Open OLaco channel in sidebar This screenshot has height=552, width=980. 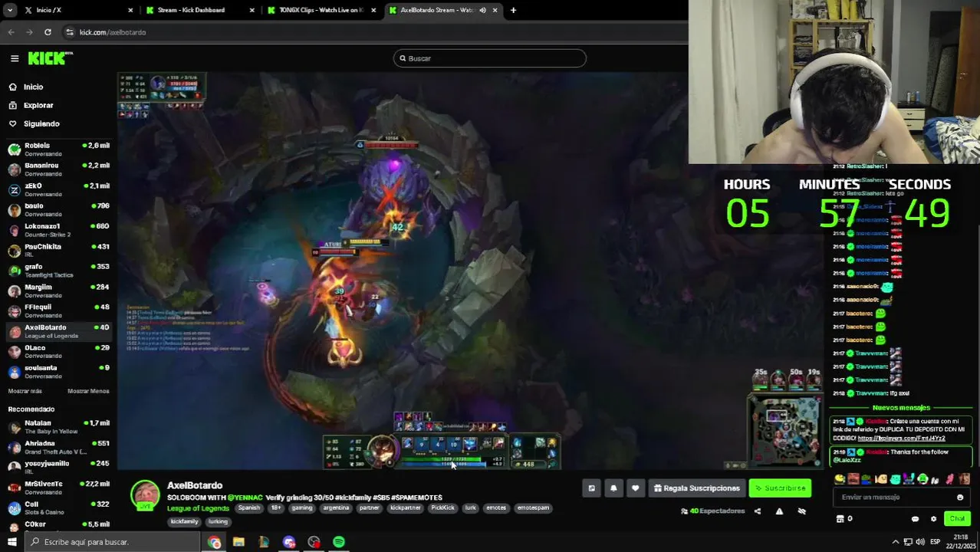click(x=58, y=351)
